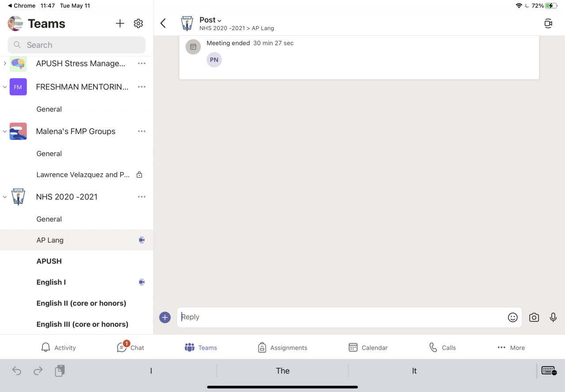Choose the 'It' keyboard suggestion
Viewport: 565px width, 392px height.
[414, 371]
